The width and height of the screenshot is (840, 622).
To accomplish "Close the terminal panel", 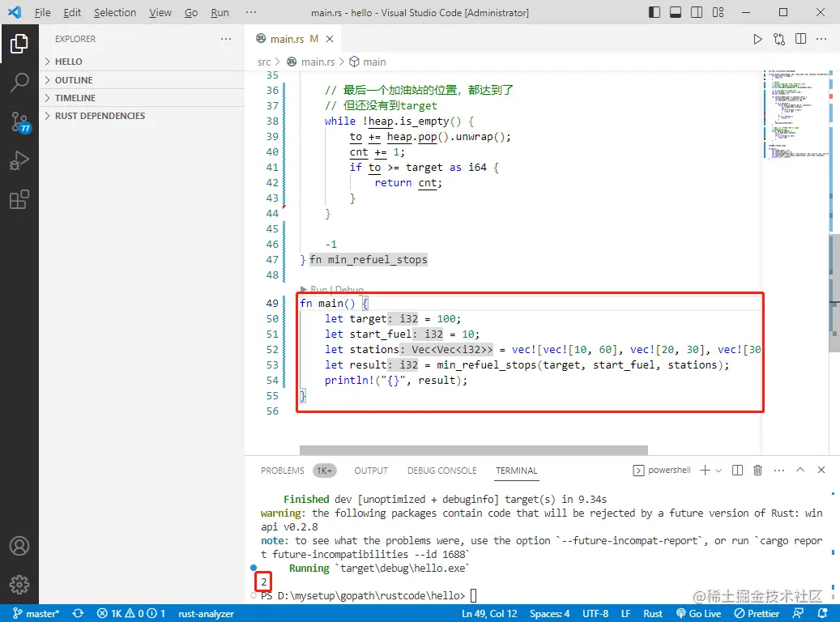I will (821, 470).
